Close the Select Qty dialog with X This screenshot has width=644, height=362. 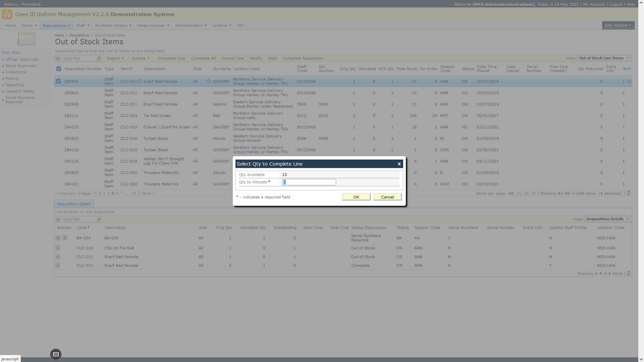pos(399,164)
